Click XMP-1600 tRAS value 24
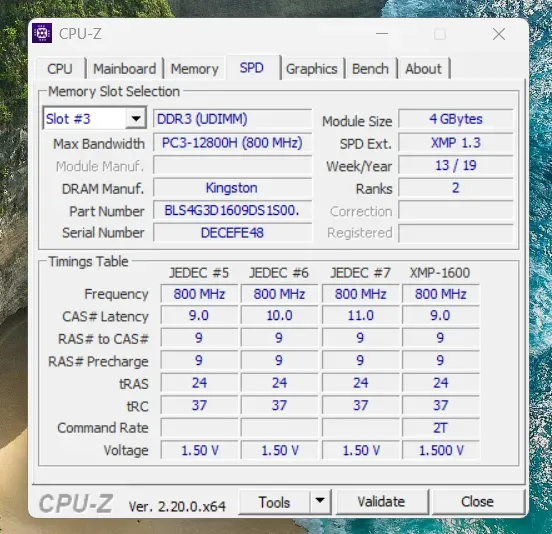 (x=441, y=383)
